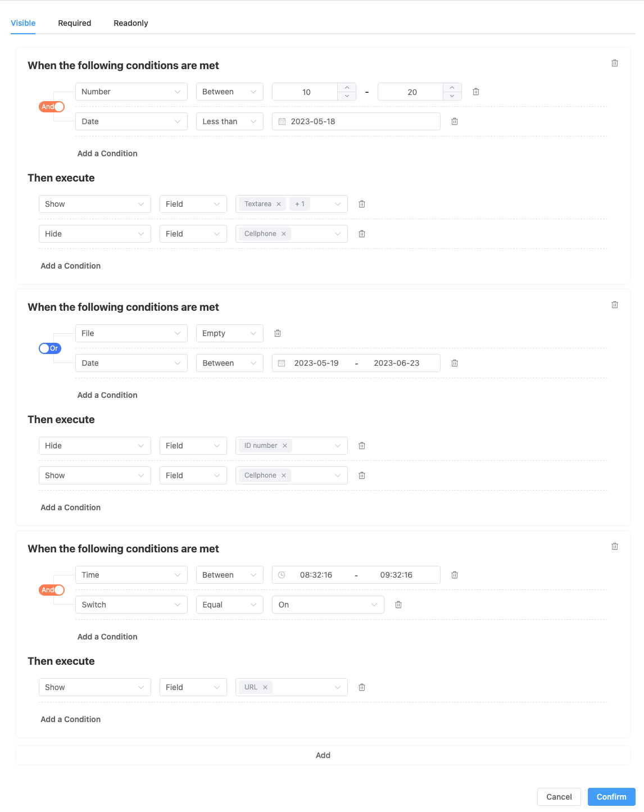
Task: Open the date picker calendar for 2023-05-18
Action: pyautogui.click(x=283, y=121)
